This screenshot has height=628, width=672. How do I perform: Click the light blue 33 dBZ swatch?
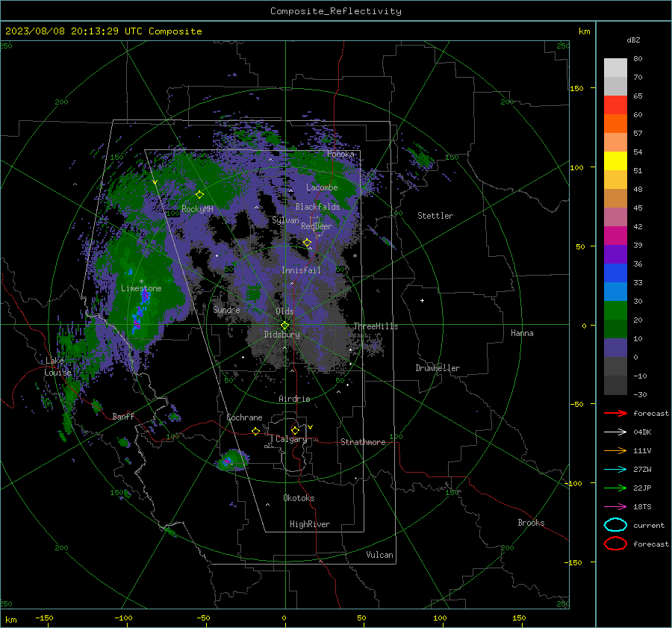pyautogui.click(x=615, y=291)
